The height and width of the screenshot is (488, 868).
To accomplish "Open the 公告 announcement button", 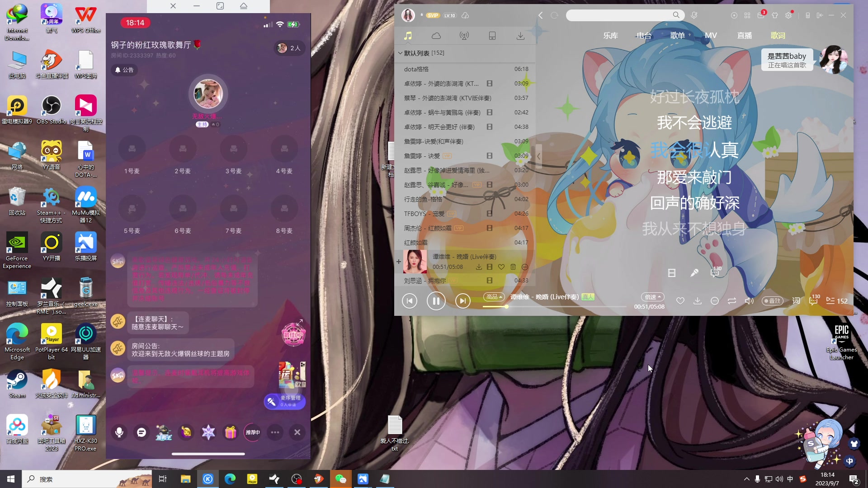I will (x=124, y=70).
